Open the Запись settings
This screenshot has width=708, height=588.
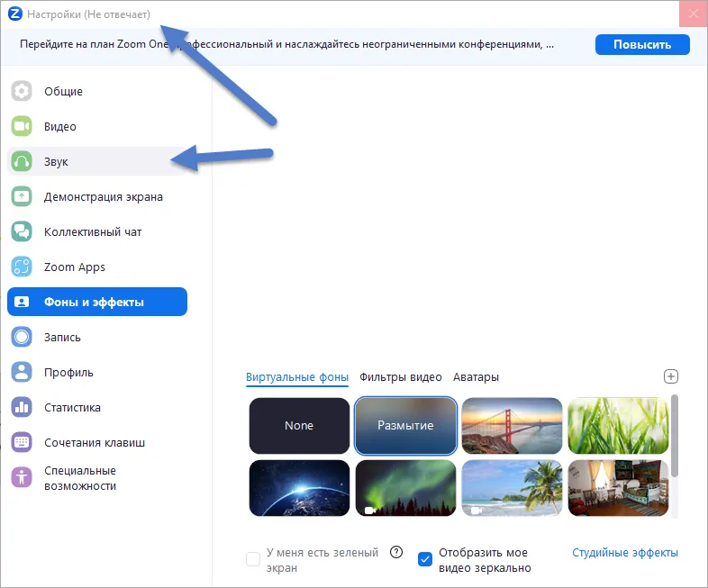click(97, 337)
